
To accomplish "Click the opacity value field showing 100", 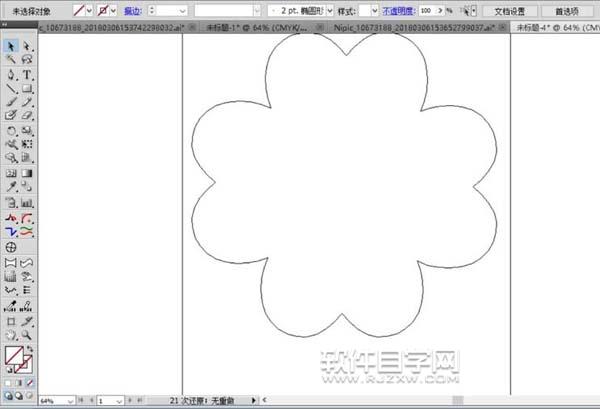I will (x=427, y=11).
